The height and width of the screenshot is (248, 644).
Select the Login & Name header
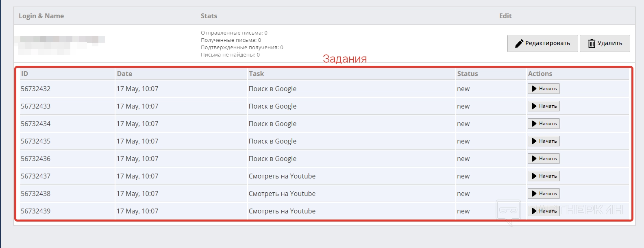click(x=41, y=16)
